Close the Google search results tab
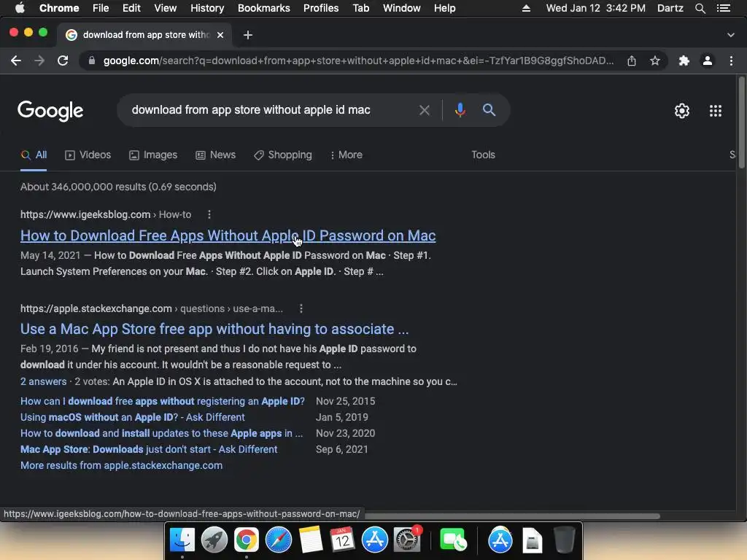 (x=220, y=35)
